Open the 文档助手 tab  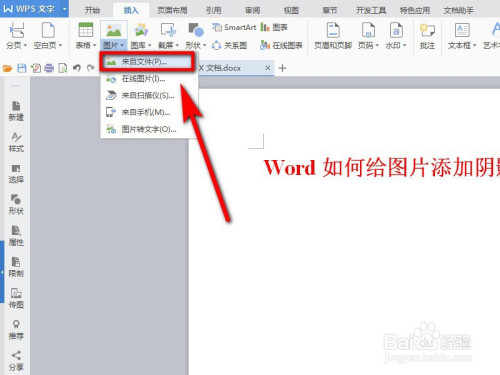(x=458, y=10)
